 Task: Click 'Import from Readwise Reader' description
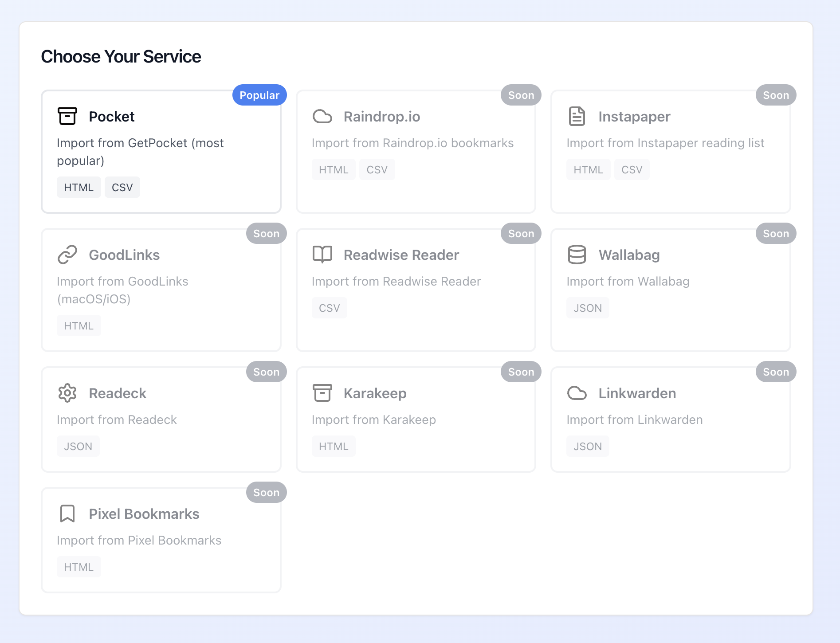pyautogui.click(x=396, y=281)
